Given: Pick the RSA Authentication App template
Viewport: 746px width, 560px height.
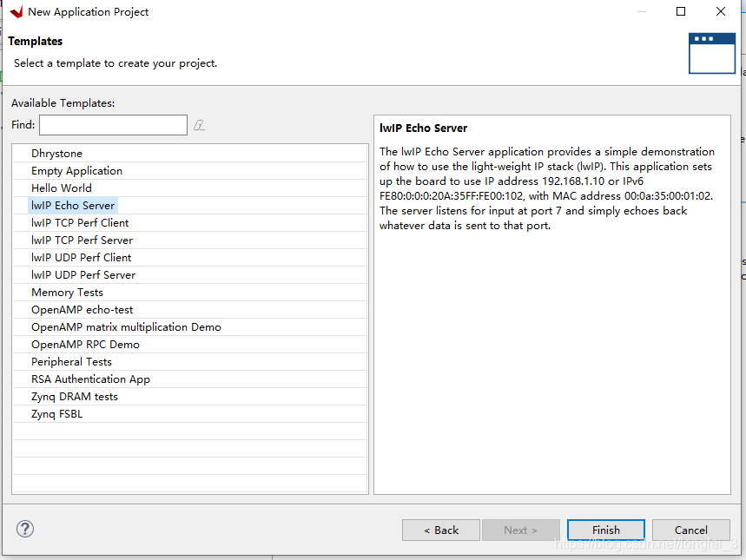Looking at the screenshot, I should pos(190,379).
